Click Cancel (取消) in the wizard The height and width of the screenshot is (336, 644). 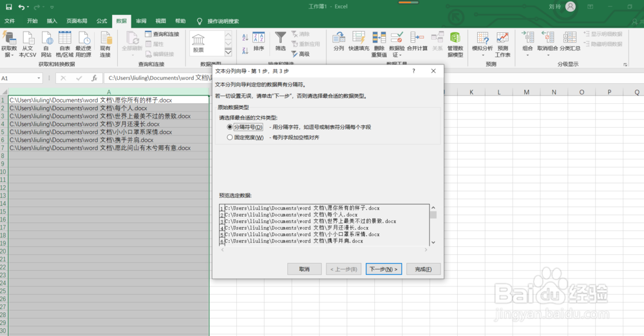[x=305, y=269]
